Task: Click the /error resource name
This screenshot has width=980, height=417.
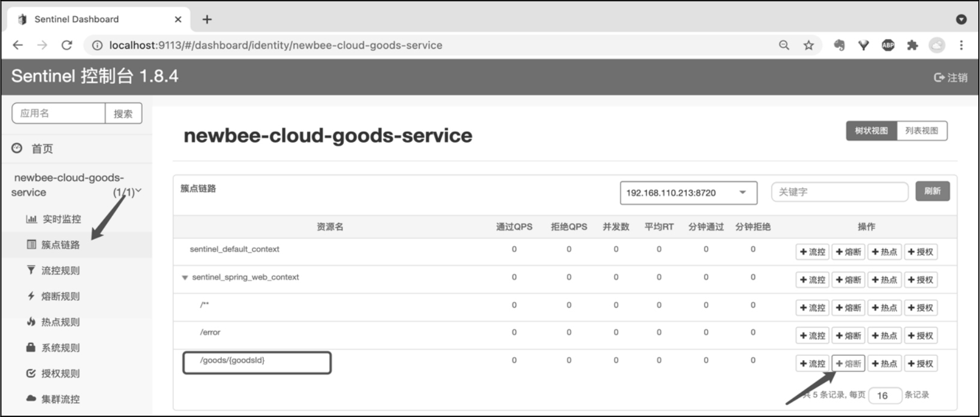Action: pyautogui.click(x=210, y=332)
